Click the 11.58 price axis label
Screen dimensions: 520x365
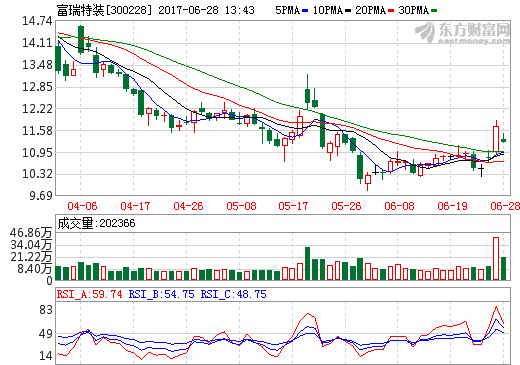(x=37, y=130)
